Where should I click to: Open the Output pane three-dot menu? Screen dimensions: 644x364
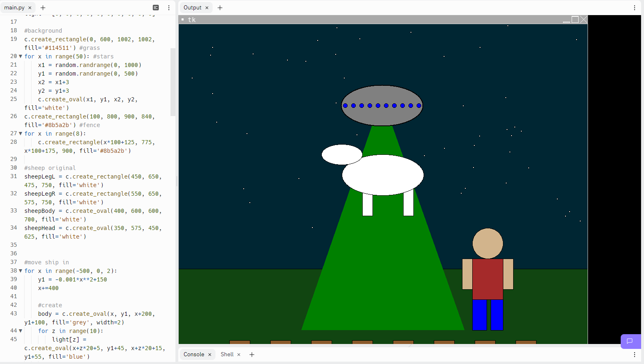(634, 8)
